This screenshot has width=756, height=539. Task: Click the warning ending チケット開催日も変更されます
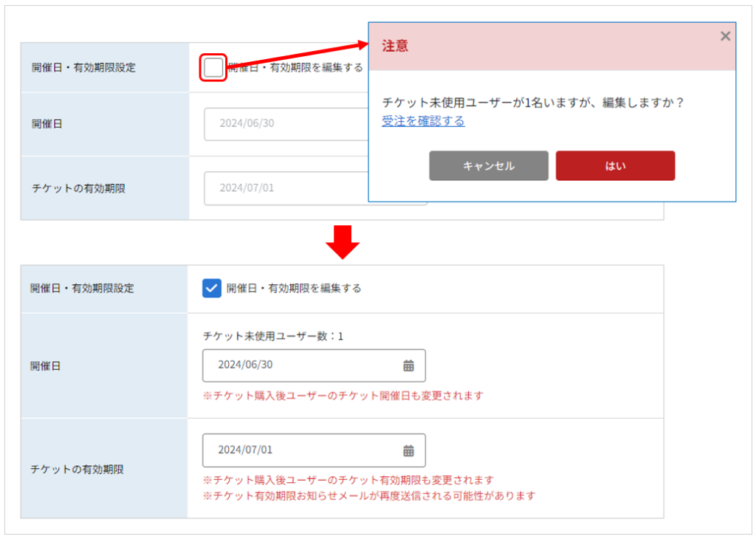tap(343, 396)
